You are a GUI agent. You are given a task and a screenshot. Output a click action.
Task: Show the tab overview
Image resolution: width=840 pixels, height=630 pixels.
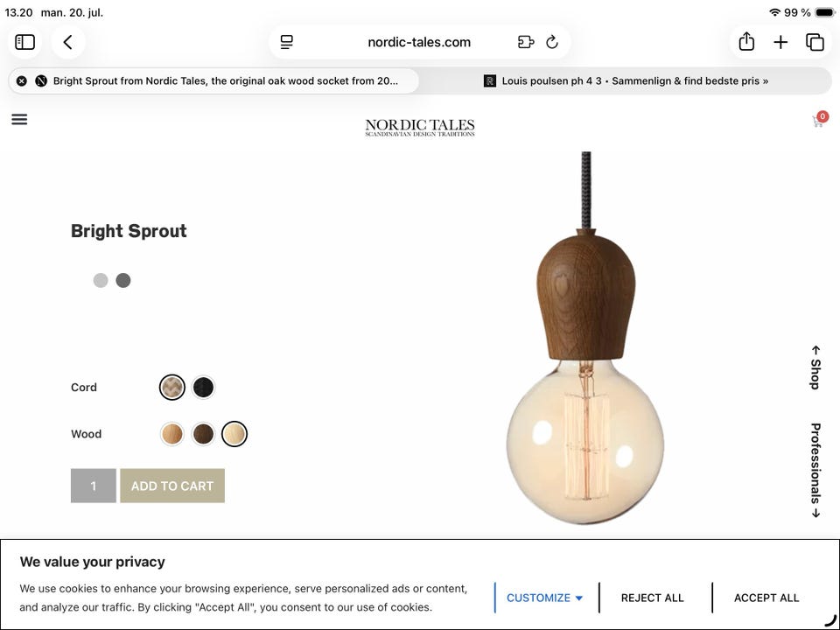point(815,42)
